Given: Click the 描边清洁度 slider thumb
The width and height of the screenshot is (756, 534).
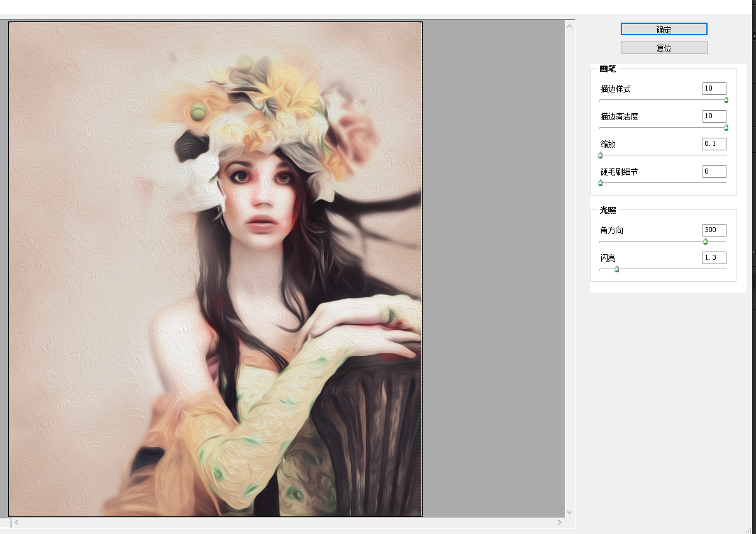Looking at the screenshot, I should coord(726,128).
